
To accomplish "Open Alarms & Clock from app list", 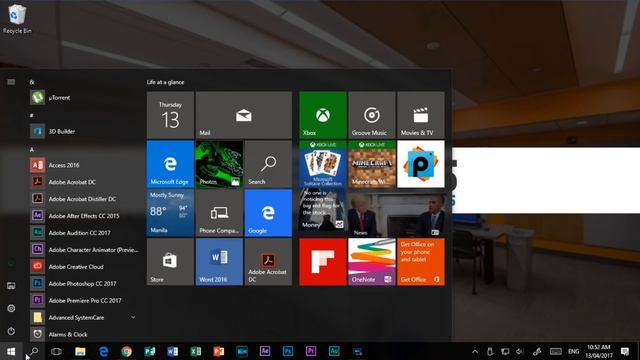I will click(84, 335).
